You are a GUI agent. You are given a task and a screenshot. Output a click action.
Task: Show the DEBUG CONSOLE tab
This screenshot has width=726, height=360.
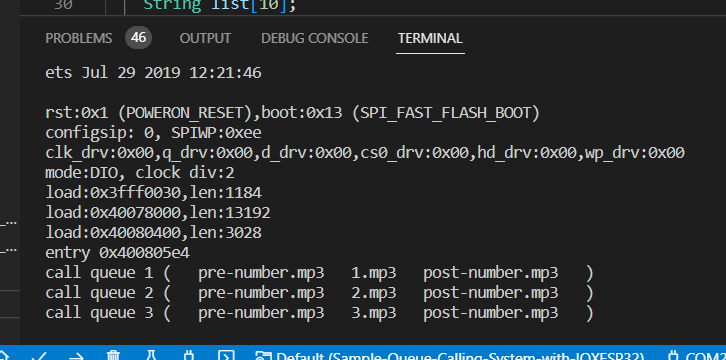[x=315, y=38]
